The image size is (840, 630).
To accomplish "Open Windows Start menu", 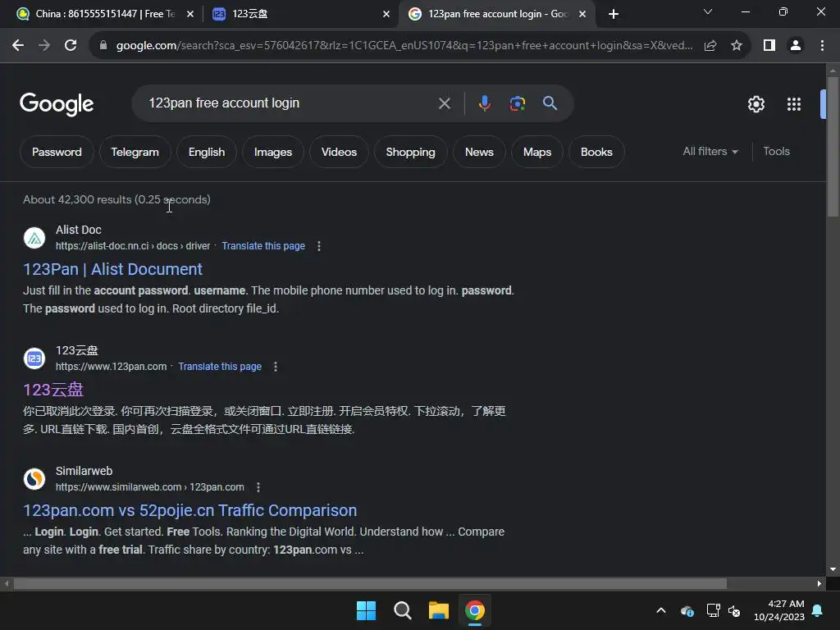I will pos(367,610).
